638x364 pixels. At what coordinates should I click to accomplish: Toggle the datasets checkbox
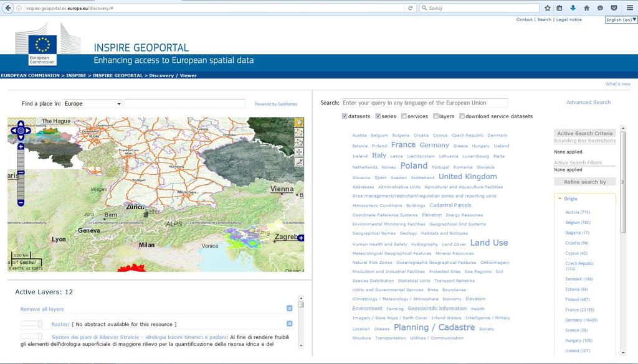click(345, 116)
